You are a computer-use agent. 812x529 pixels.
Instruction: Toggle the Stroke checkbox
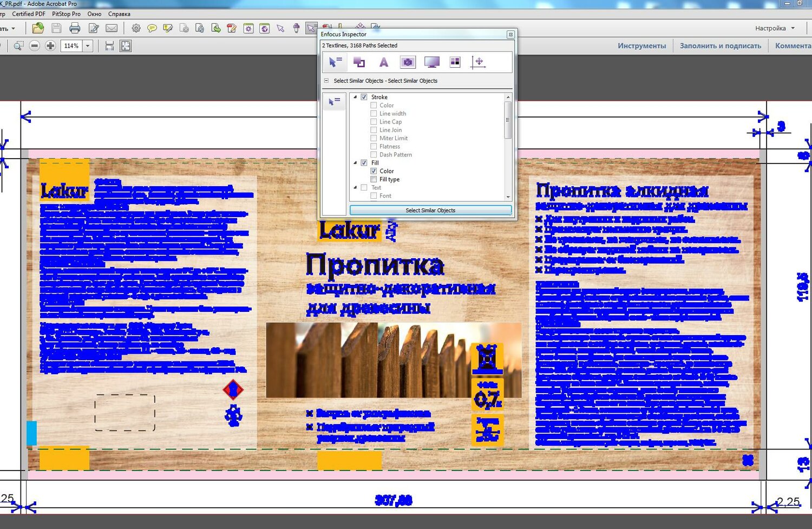364,97
